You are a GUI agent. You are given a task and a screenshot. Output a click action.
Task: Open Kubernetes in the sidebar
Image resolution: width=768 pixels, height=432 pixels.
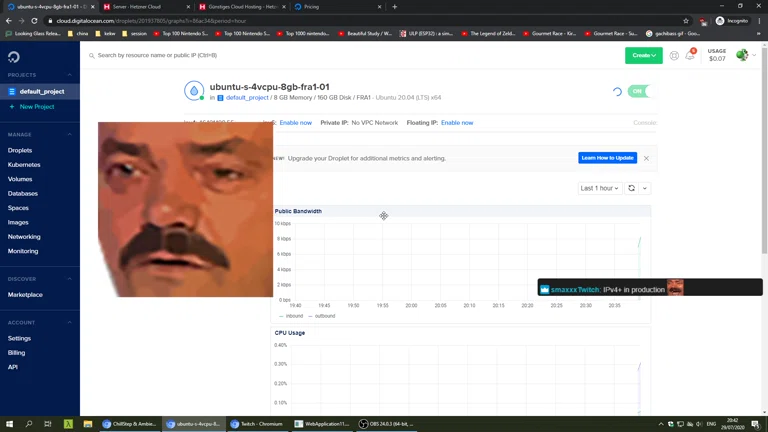click(24, 165)
